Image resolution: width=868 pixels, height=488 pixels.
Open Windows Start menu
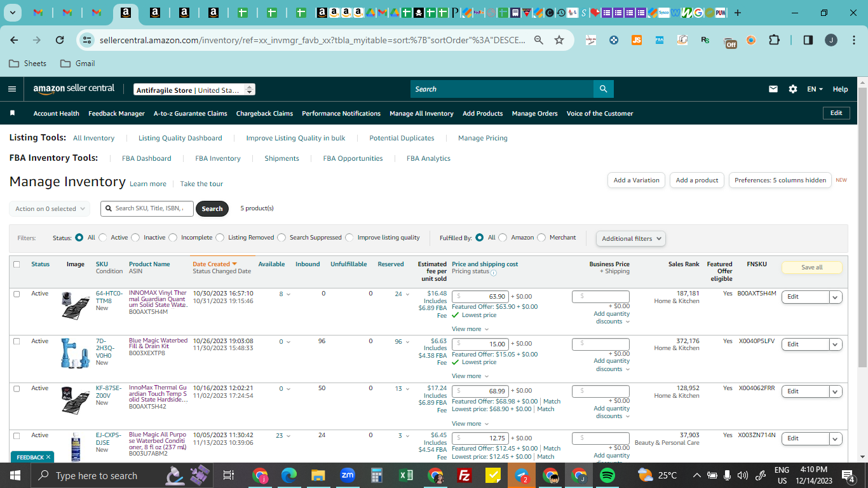(x=15, y=475)
